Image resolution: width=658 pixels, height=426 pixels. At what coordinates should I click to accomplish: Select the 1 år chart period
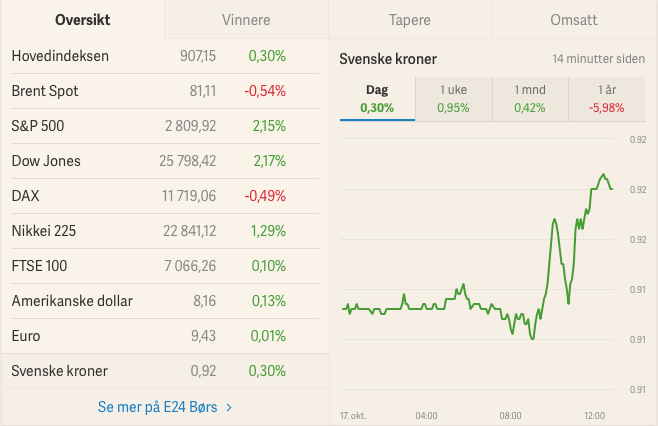tap(607, 99)
